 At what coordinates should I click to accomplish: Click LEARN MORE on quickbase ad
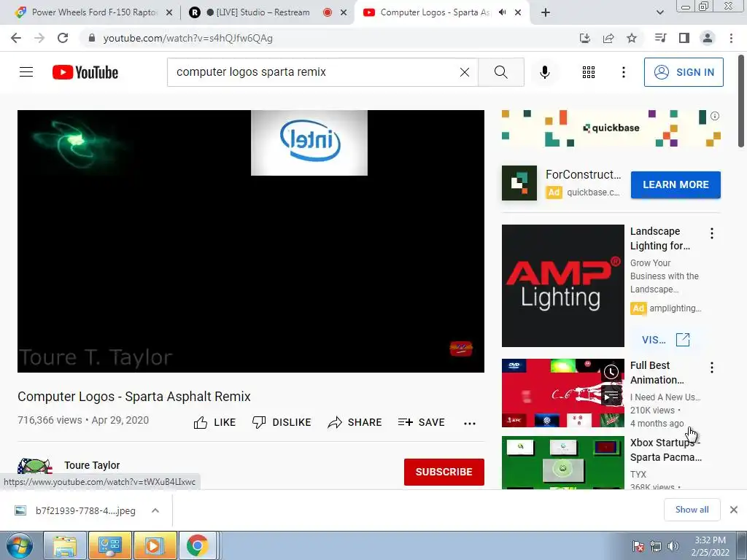click(676, 184)
